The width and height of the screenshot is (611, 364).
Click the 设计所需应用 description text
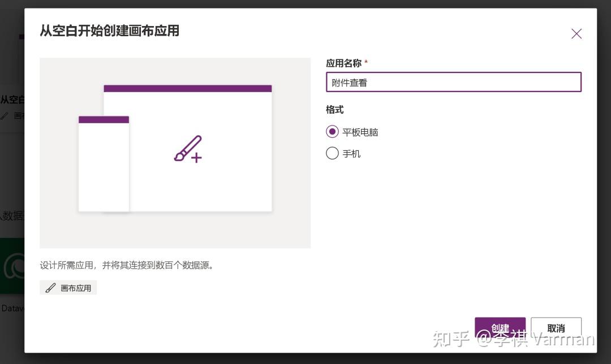127,266
